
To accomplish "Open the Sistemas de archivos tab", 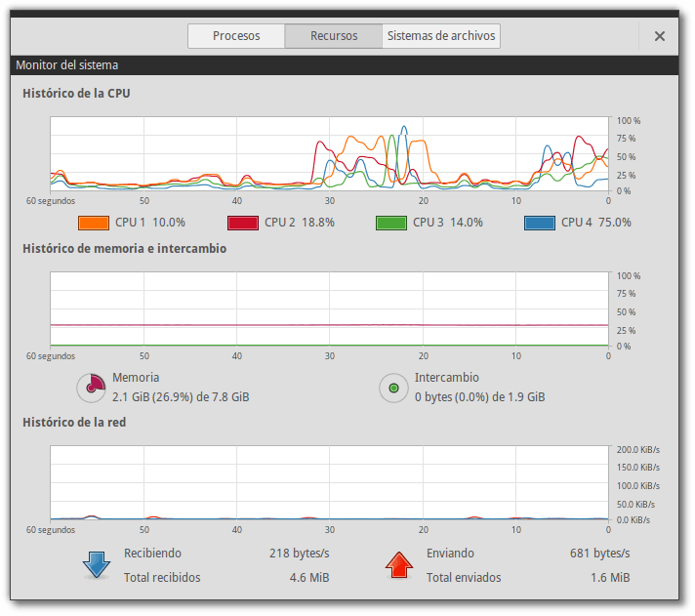I will 441,36.
